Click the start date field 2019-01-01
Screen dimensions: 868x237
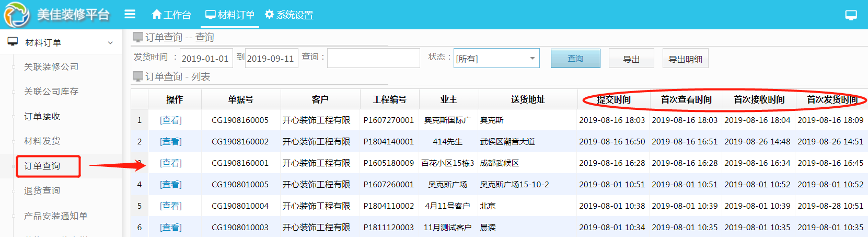(x=206, y=59)
